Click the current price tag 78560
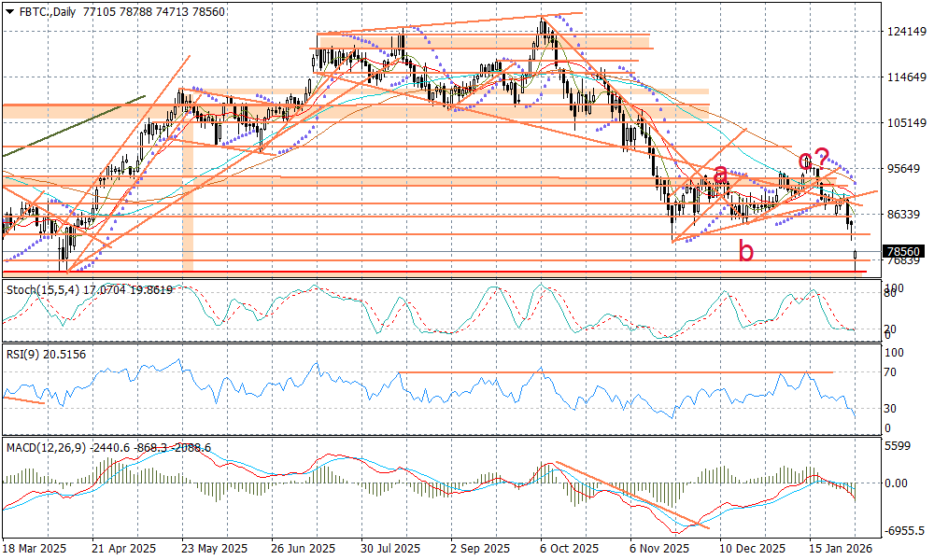Screen dimensions: 934x560 pos(903,252)
